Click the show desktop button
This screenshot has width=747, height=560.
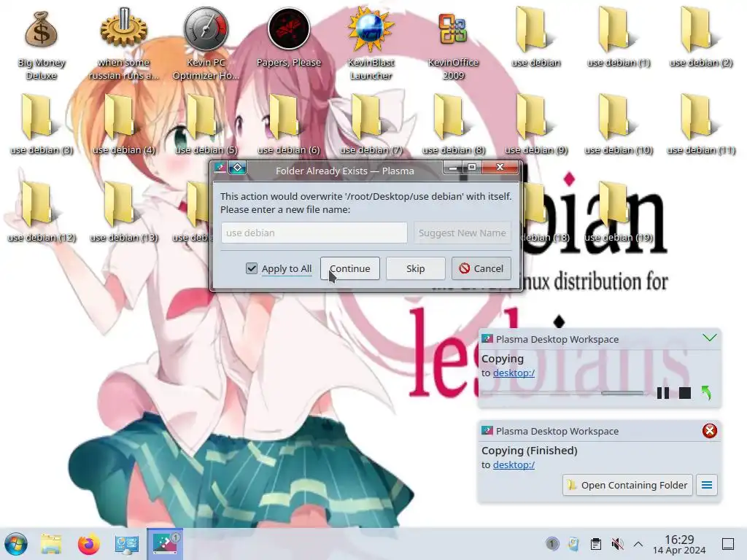(x=727, y=544)
